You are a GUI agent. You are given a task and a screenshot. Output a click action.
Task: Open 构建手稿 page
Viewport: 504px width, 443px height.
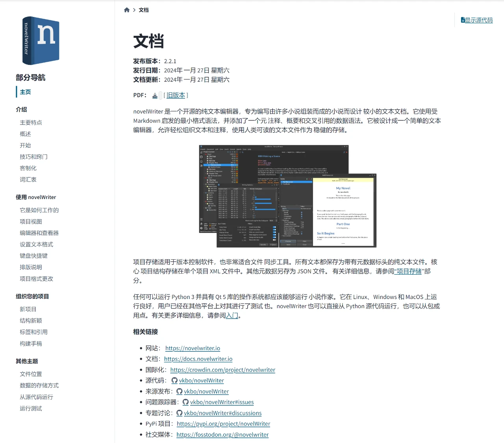[x=31, y=344]
